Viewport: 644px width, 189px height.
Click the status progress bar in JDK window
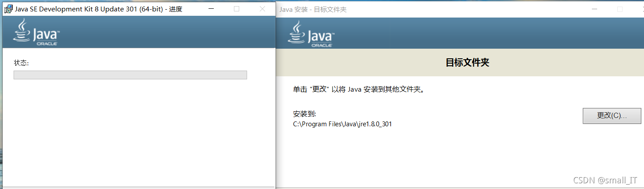[131, 75]
